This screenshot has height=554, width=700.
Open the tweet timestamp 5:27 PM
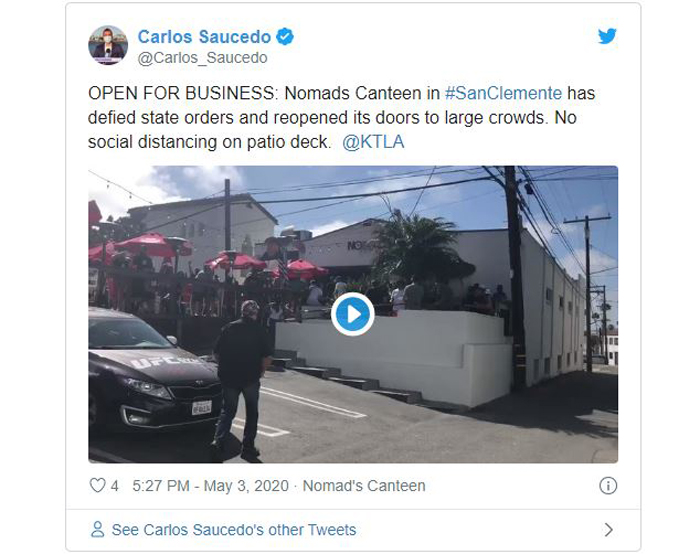[x=161, y=486]
